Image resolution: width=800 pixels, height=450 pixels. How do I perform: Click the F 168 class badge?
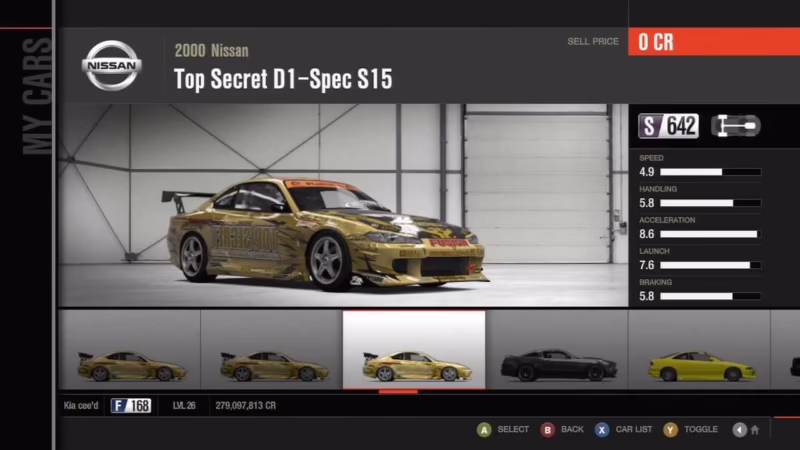[131, 406]
